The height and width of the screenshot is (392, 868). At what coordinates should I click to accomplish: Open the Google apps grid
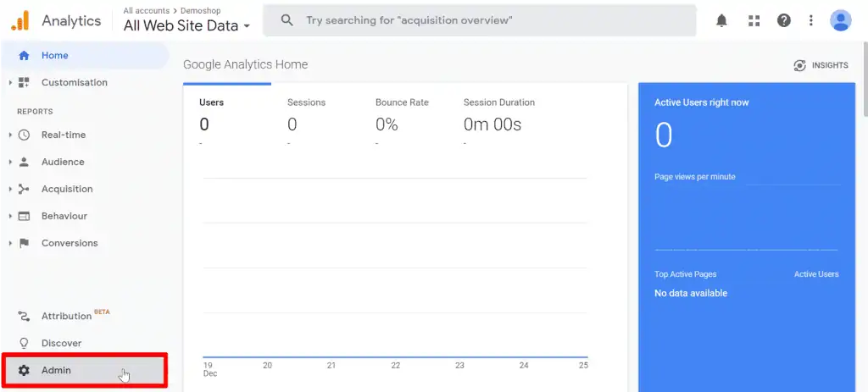click(x=754, y=21)
